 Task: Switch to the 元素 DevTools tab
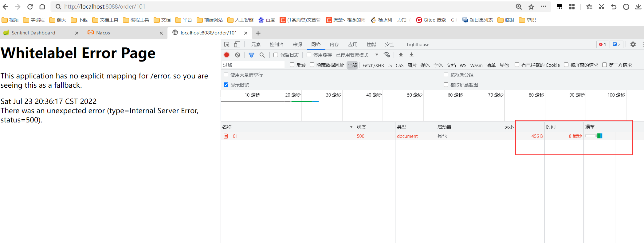click(256, 44)
